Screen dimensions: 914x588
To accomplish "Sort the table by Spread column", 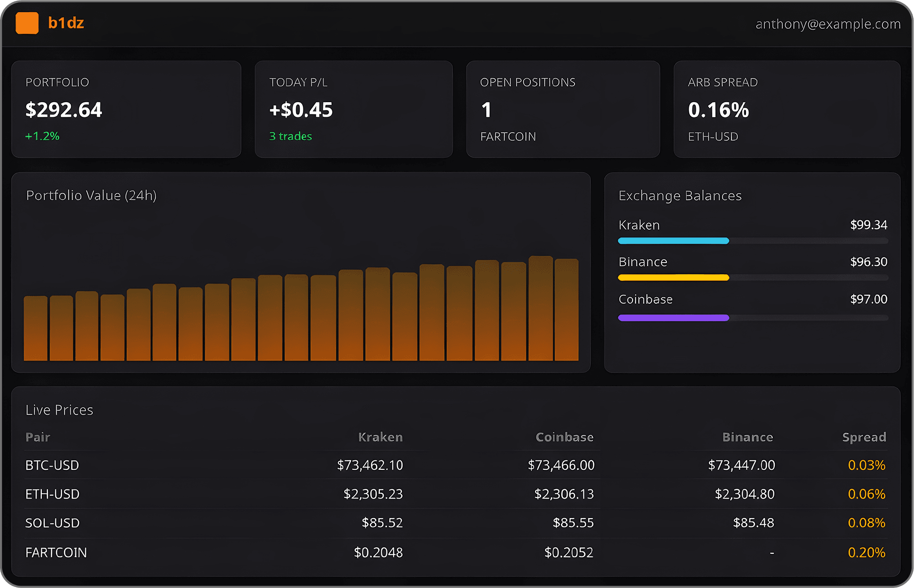I will pyautogui.click(x=864, y=437).
